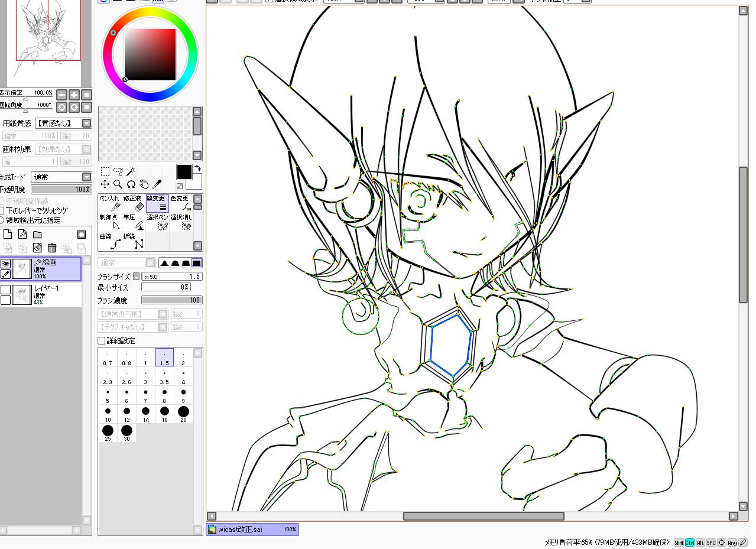Image resolution: width=756 pixels, height=549 pixels.
Task: Toggle 下のレイヤーでクリッピング checkbox
Action: (x=2, y=210)
